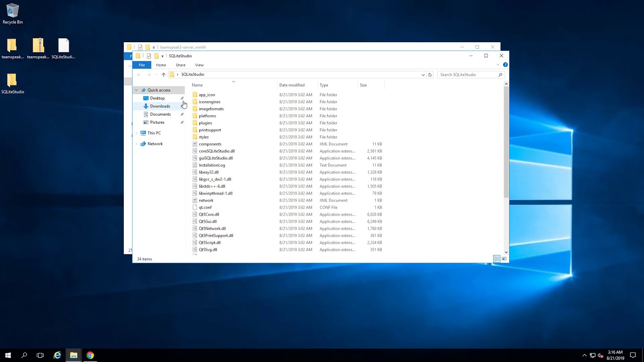Launch Internet Explorer from the taskbar

[57, 355]
